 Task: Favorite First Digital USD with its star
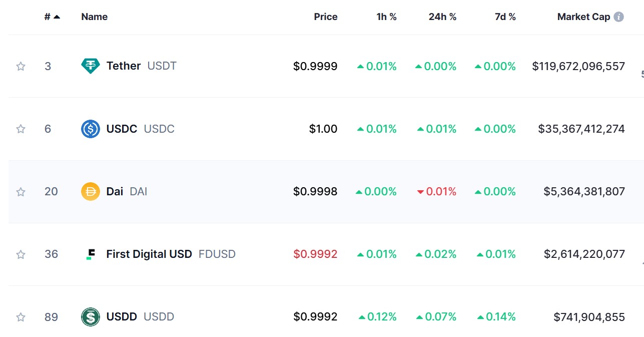[x=21, y=254]
